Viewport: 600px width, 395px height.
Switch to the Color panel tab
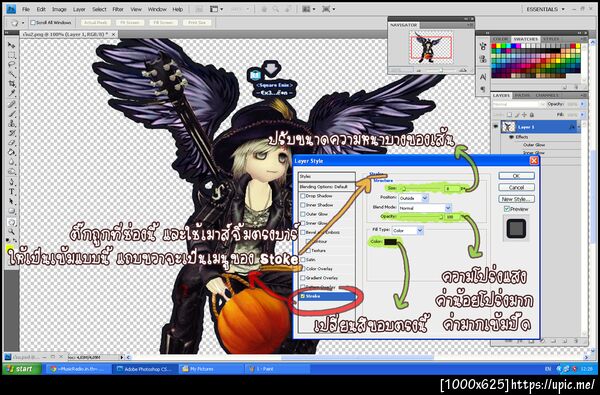point(501,39)
